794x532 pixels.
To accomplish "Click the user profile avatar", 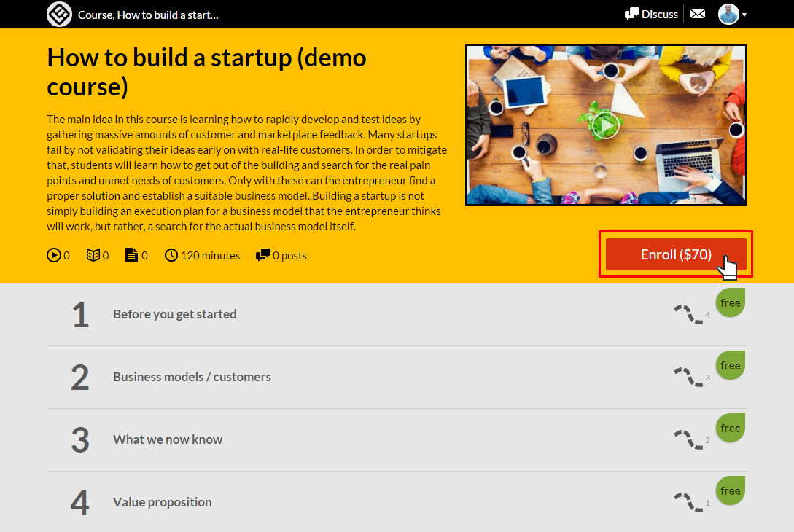I will [x=728, y=14].
